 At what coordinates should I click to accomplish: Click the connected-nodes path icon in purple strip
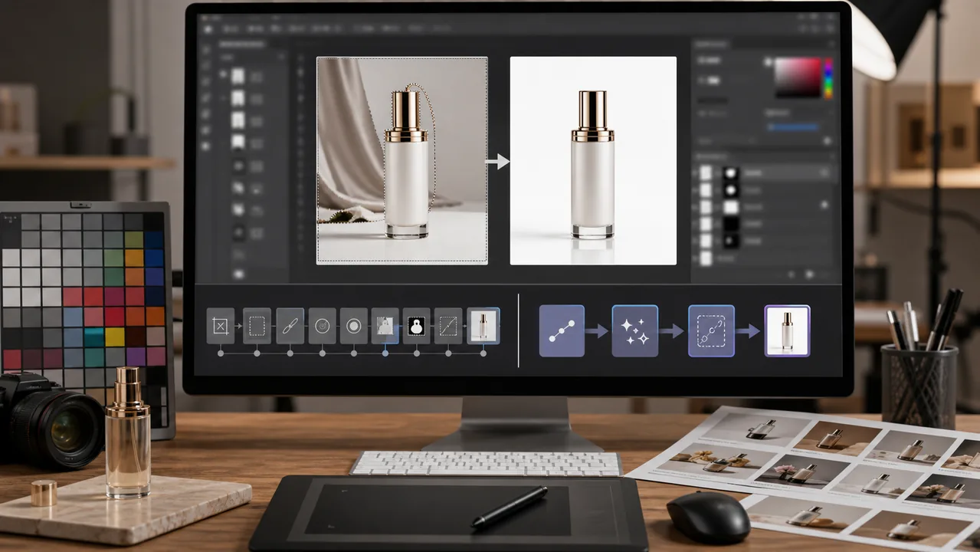(562, 330)
